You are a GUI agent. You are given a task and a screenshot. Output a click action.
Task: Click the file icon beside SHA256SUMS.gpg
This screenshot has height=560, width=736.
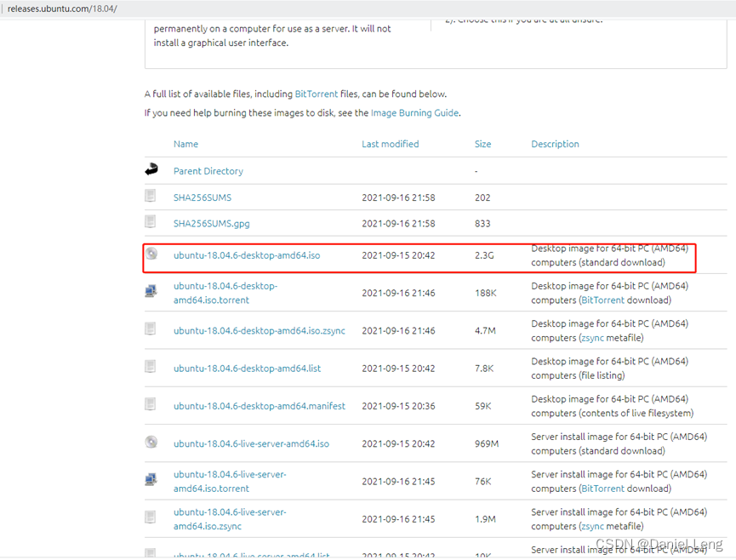pos(151,221)
